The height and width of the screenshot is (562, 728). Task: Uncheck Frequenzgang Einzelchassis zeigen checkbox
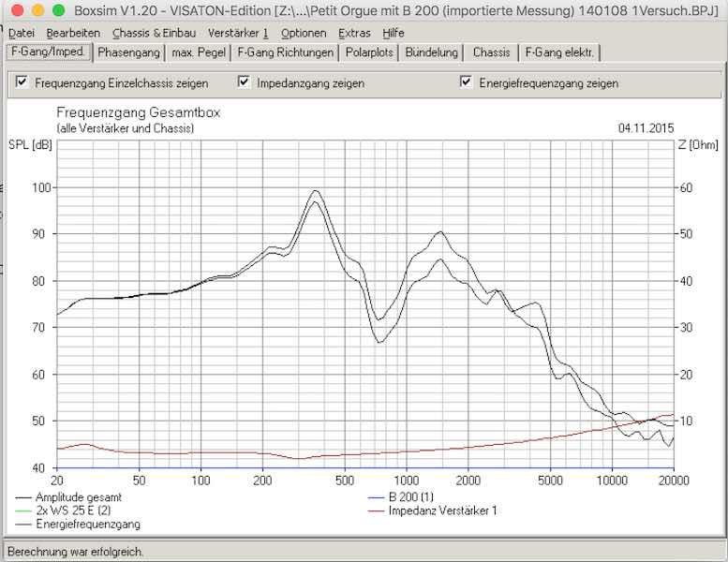pyautogui.click(x=22, y=82)
